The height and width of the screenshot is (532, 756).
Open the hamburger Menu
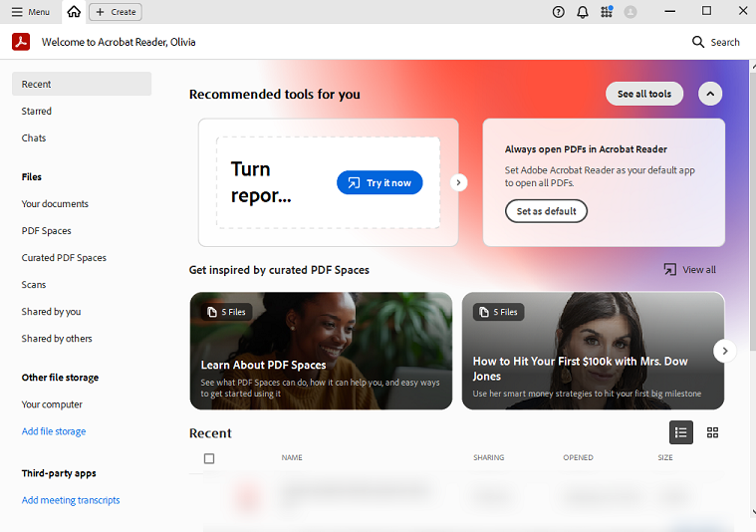tap(30, 12)
